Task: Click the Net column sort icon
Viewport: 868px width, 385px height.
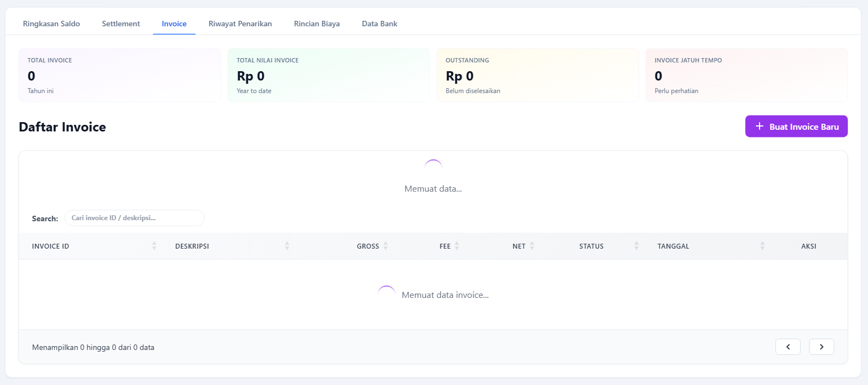Action: point(532,246)
